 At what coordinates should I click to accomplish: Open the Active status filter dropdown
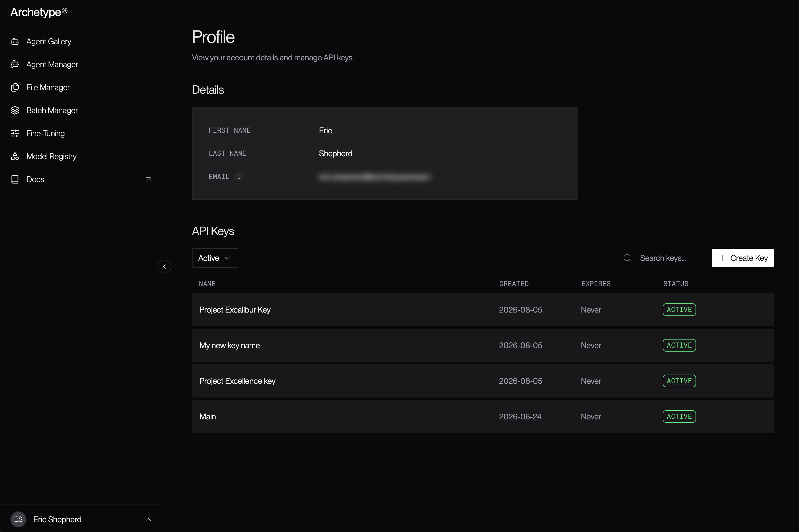tap(215, 258)
